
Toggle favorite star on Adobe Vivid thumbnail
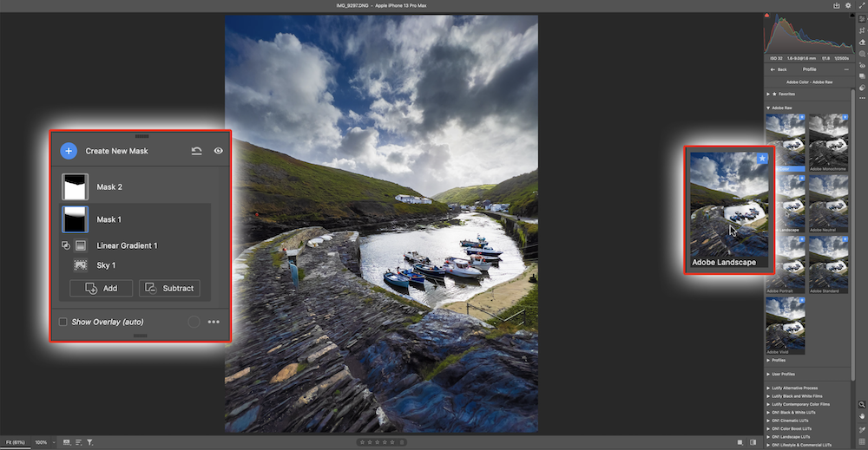[x=802, y=300]
